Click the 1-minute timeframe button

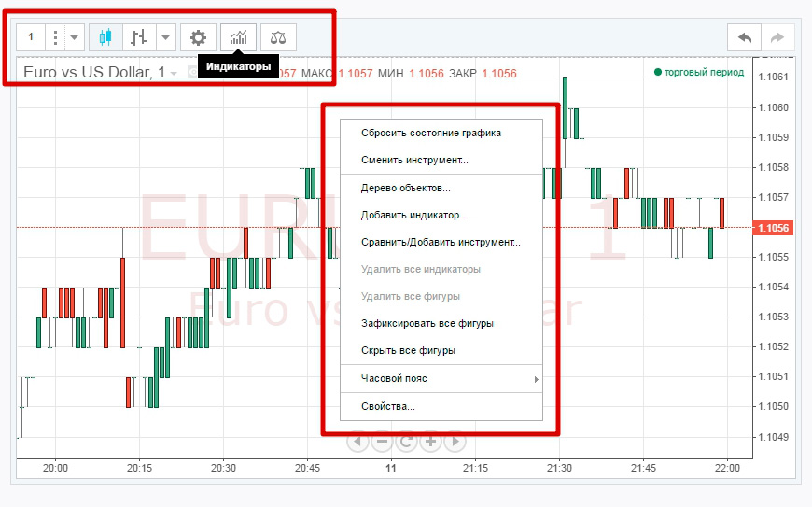(31, 37)
